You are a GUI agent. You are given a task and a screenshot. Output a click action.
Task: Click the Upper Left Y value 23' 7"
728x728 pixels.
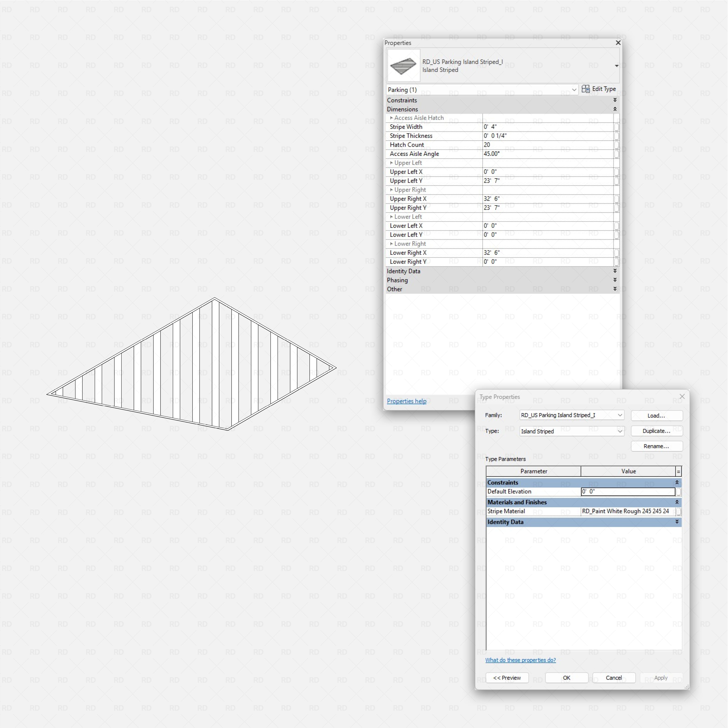click(548, 181)
